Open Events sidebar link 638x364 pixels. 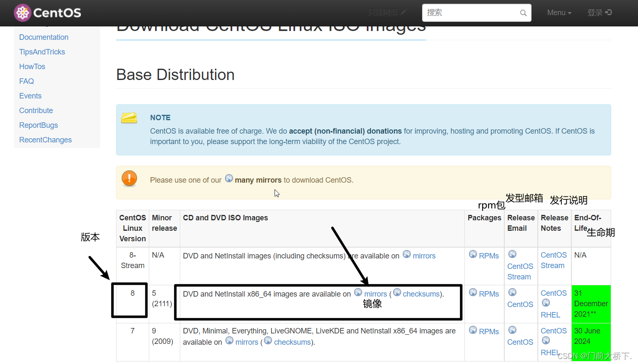(x=30, y=96)
